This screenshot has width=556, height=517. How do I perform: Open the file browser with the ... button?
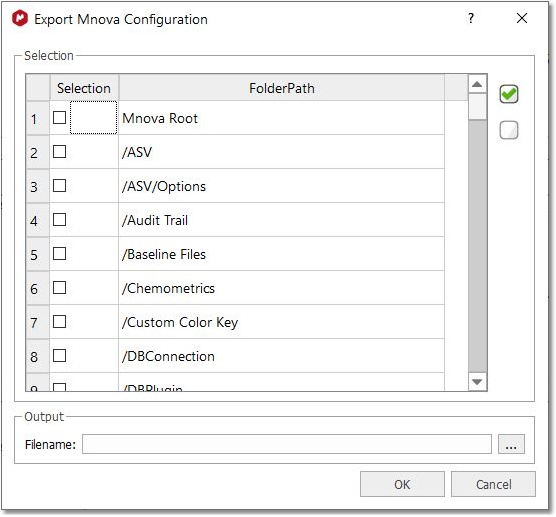(511, 444)
